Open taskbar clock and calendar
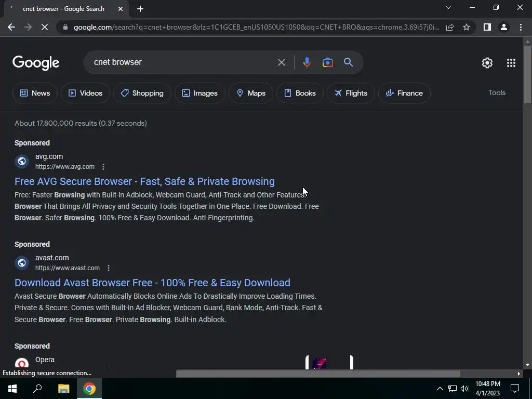The image size is (532, 399). [x=487, y=389]
